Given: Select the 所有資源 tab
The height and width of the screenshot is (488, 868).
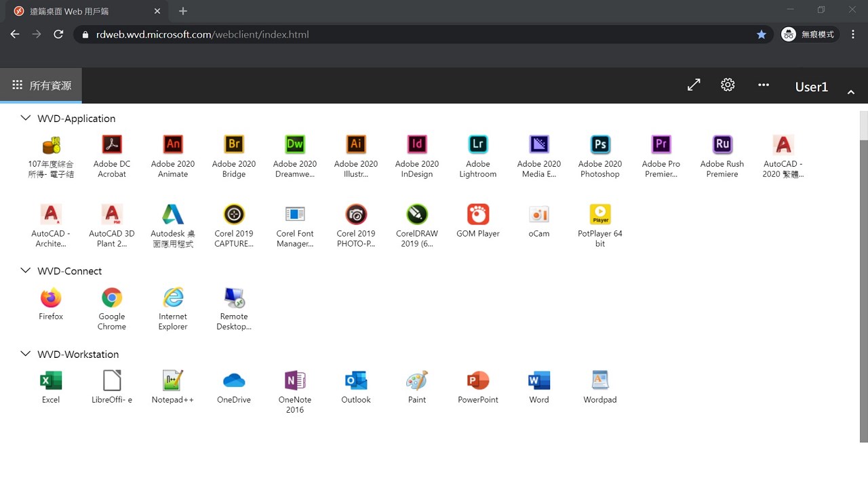Looking at the screenshot, I should click(x=41, y=85).
